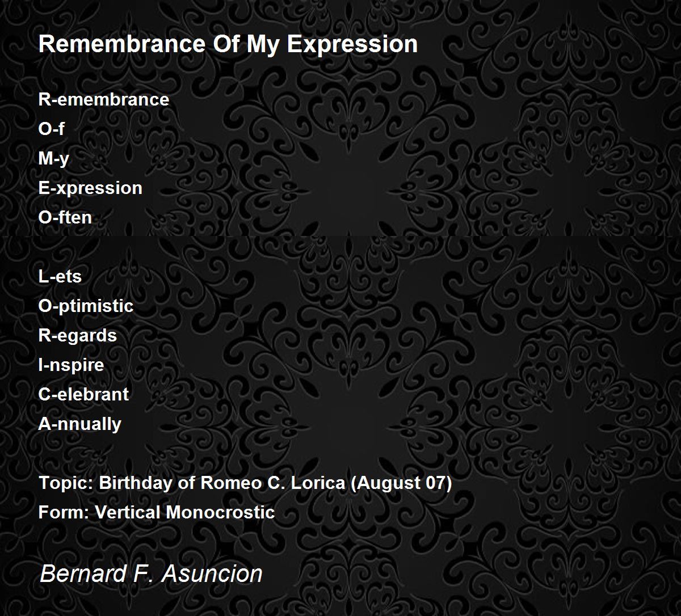This screenshot has height=616, width=681.
Task: Click the "R-egards" line
Action: pyautogui.click(x=78, y=336)
